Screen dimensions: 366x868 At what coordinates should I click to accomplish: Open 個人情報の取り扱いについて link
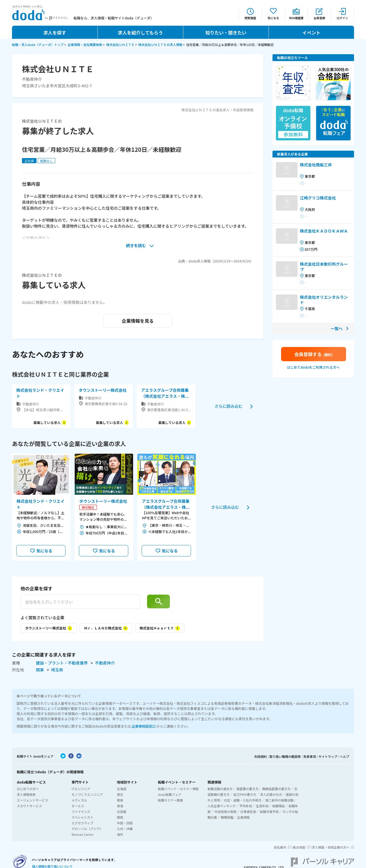52,866
